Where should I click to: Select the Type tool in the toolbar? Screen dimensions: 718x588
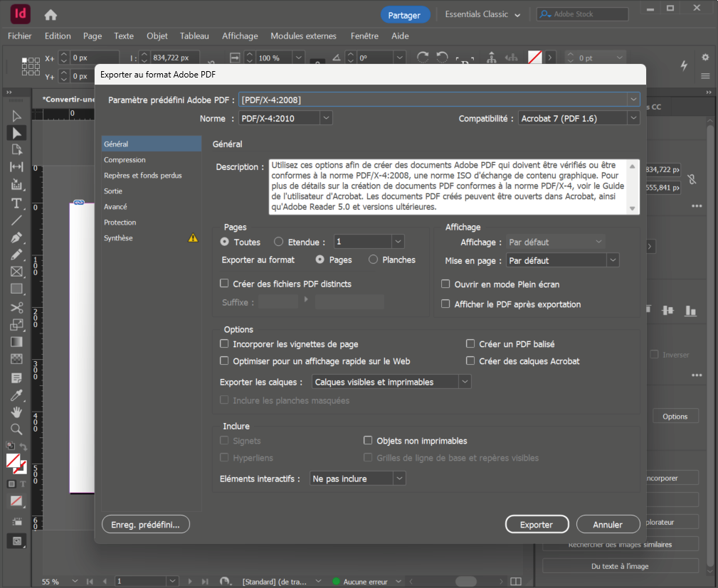click(x=16, y=203)
